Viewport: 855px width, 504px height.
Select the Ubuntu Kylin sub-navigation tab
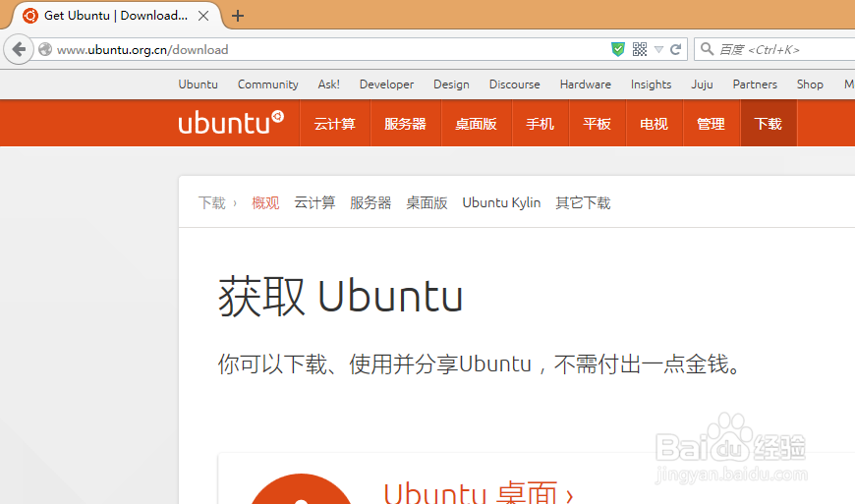pos(501,202)
